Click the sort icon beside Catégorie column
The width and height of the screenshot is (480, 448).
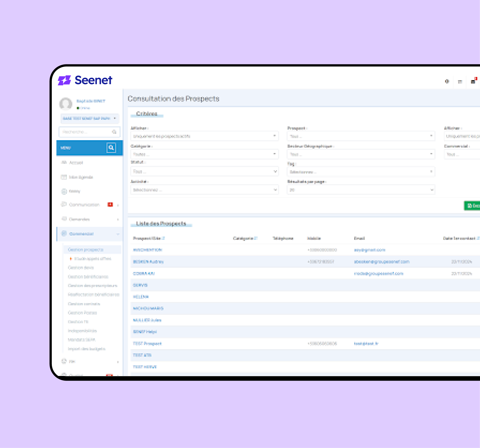coord(256,238)
